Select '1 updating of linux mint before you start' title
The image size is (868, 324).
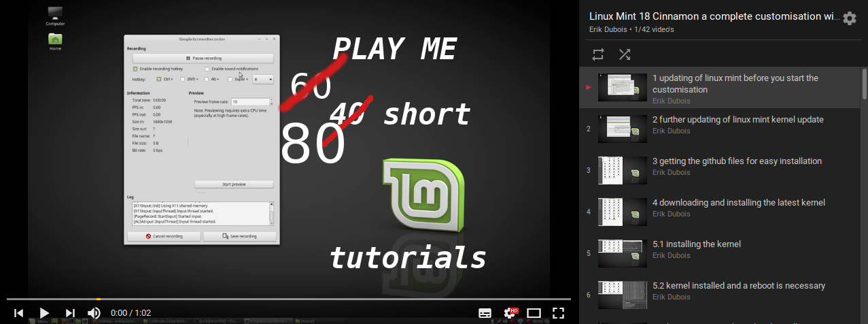click(735, 84)
